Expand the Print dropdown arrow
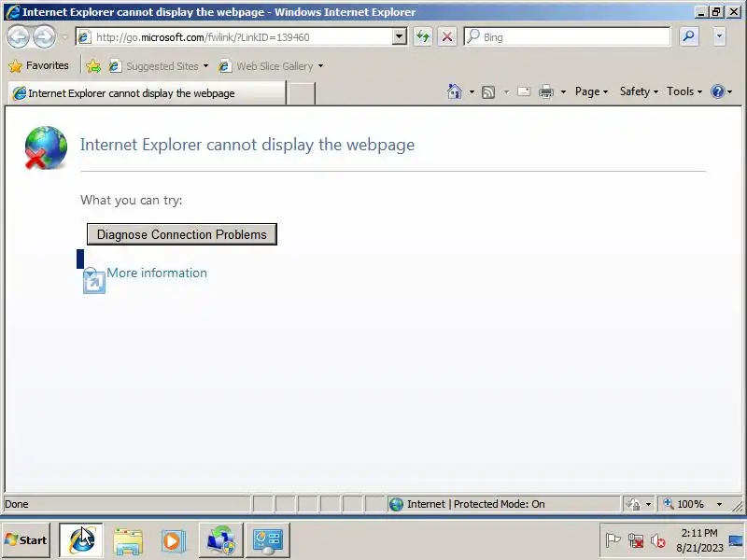The height and width of the screenshot is (560, 747). tap(563, 91)
